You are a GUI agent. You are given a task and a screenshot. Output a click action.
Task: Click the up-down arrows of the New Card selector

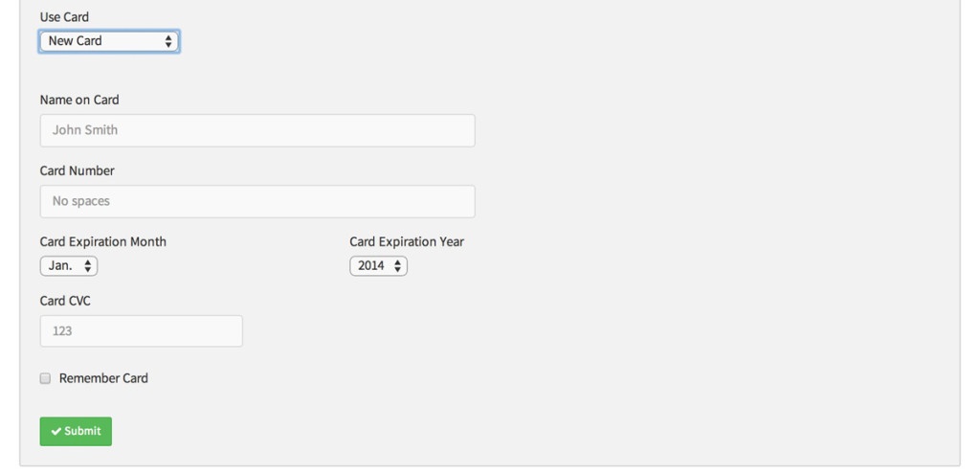[x=168, y=41]
